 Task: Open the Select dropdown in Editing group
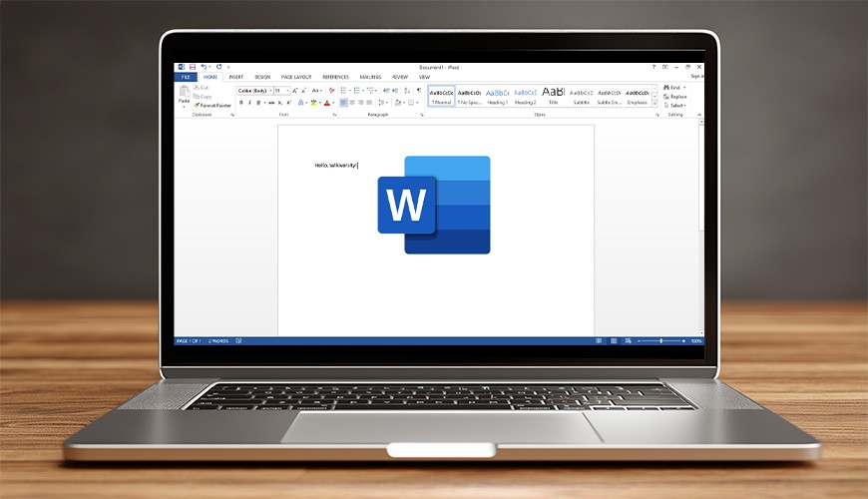point(674,105)
